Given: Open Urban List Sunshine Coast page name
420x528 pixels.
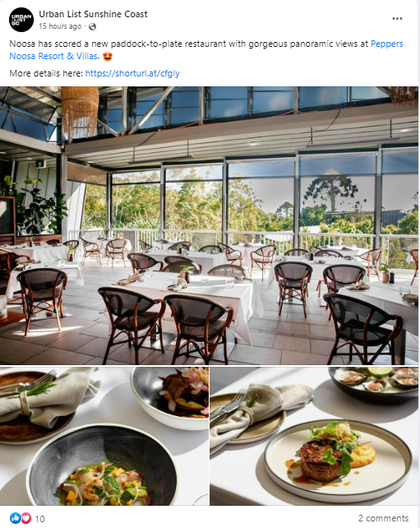Looking at the screenshot, I should point(93,14).
